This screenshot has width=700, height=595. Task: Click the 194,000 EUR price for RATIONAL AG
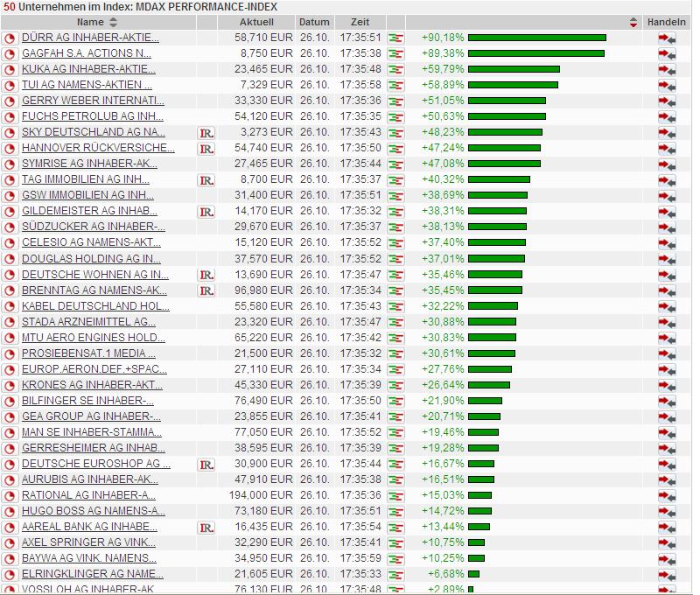(x=261, y=495)
